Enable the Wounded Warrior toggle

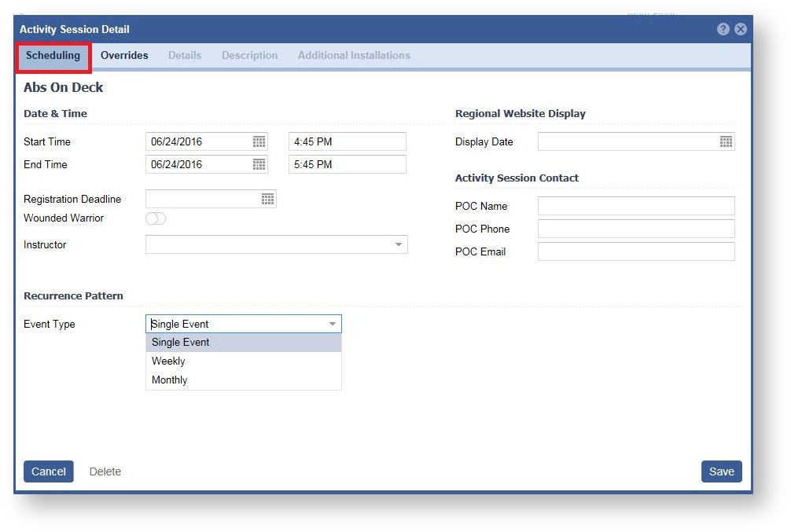156,218
